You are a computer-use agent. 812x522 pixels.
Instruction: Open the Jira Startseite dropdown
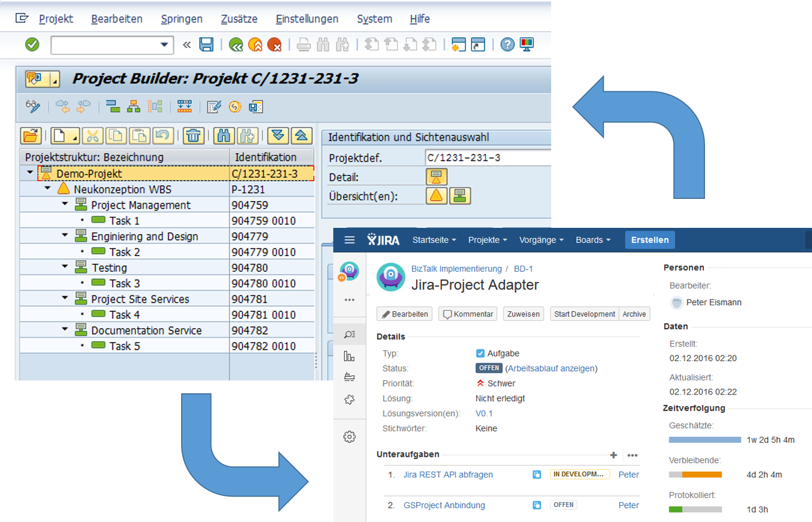pyautogui.click(x=434, y=240)
